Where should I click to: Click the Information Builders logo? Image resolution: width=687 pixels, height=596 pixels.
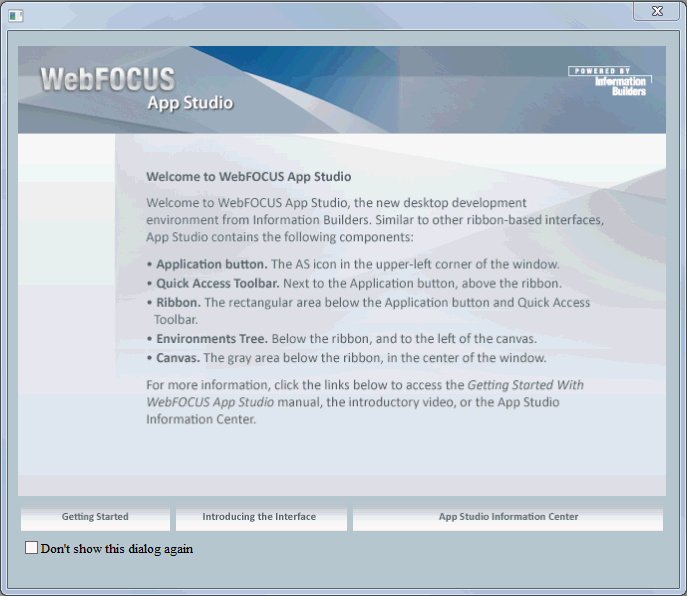coord(610,81)
